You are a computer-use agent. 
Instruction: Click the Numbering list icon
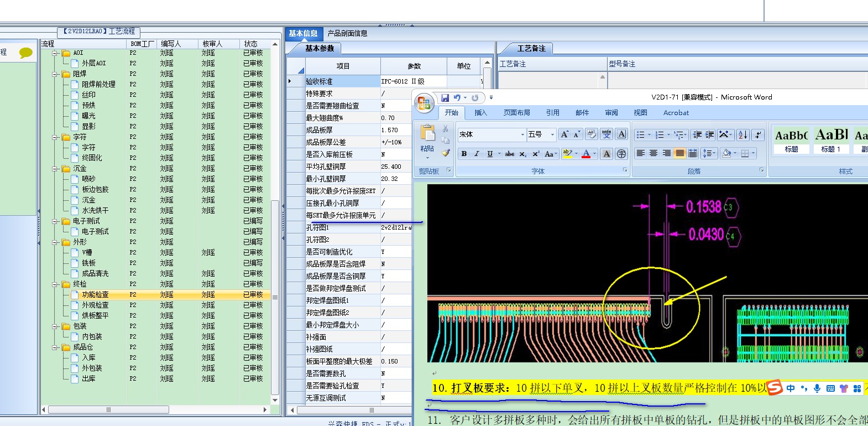(x=659, y=134)
